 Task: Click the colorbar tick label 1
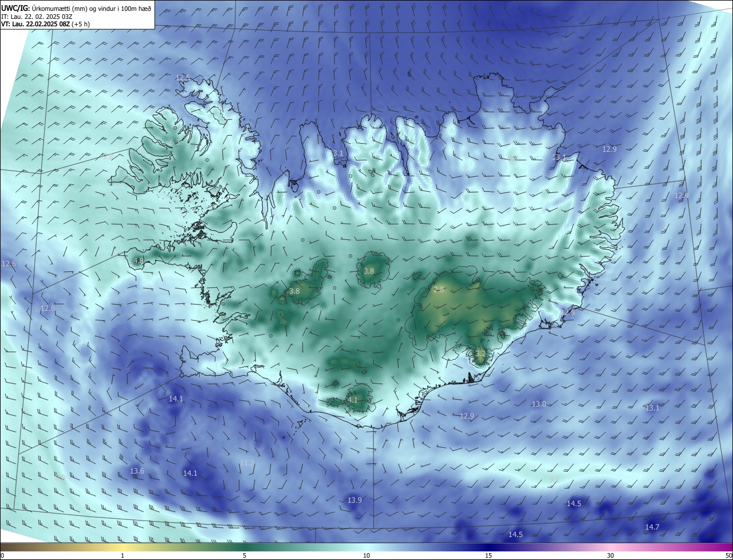[123, 555]
